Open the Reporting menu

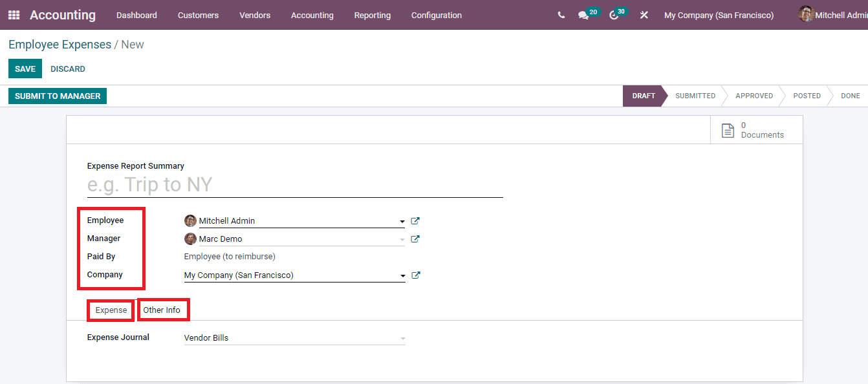coord(373,15)
